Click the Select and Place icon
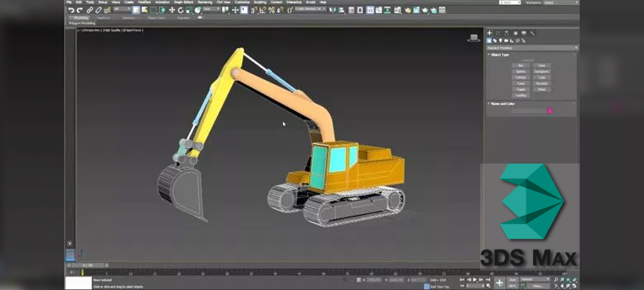The width and height of the screenshot is (644, 290). [197, 10]
